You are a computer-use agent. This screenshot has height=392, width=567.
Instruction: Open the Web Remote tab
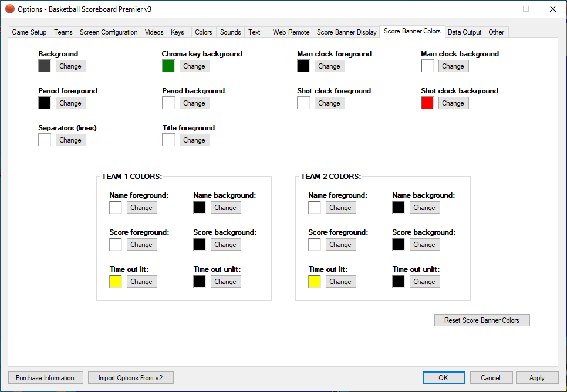pyautogui.click(x=291, y=32)
